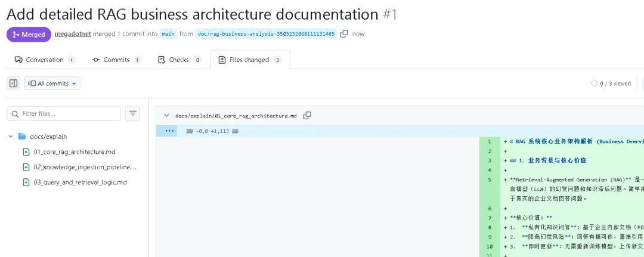Expand all hidden diff lines

(170, 131)
